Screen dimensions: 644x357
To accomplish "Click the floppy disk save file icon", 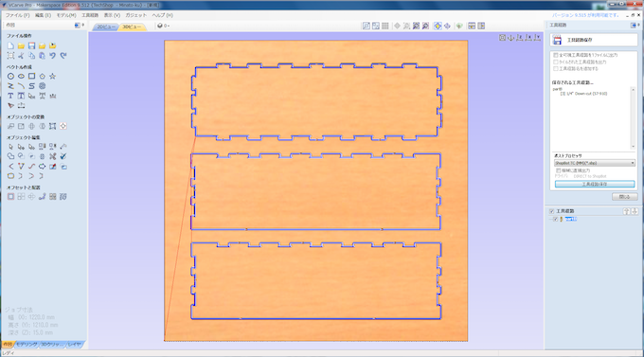I will [x=31, y=45].
